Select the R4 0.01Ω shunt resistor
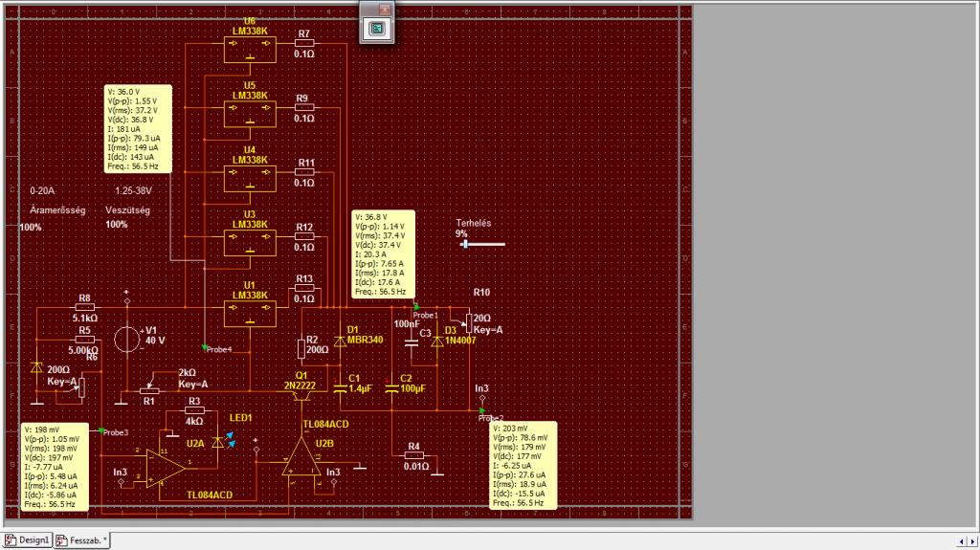 [x=413, y=455]
